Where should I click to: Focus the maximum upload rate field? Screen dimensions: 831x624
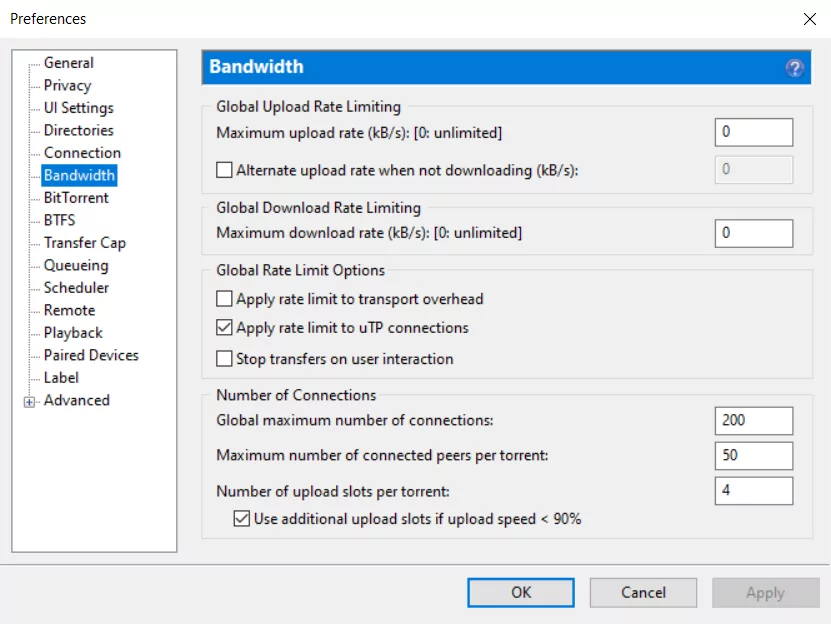click(754, 132)
